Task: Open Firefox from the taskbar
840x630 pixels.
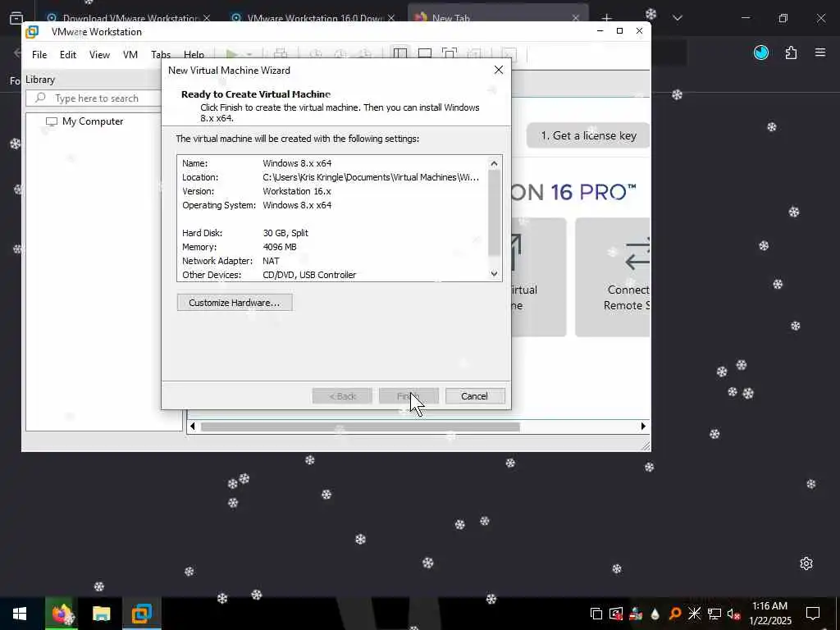Action: coord(61,614)
